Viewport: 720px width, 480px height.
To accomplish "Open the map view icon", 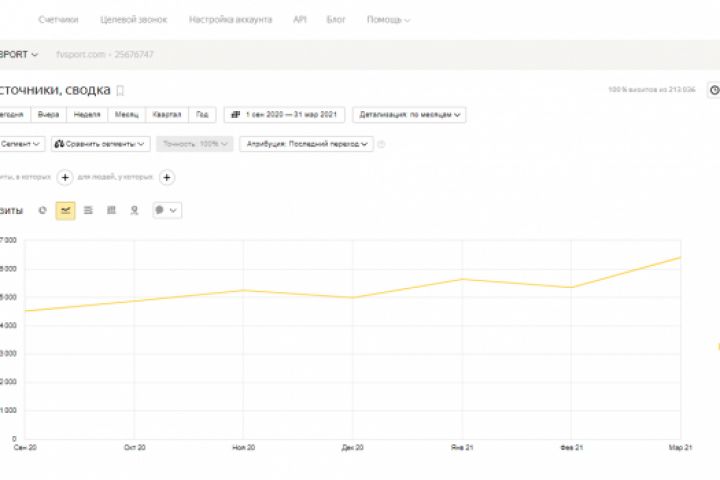I will [134, 210].
